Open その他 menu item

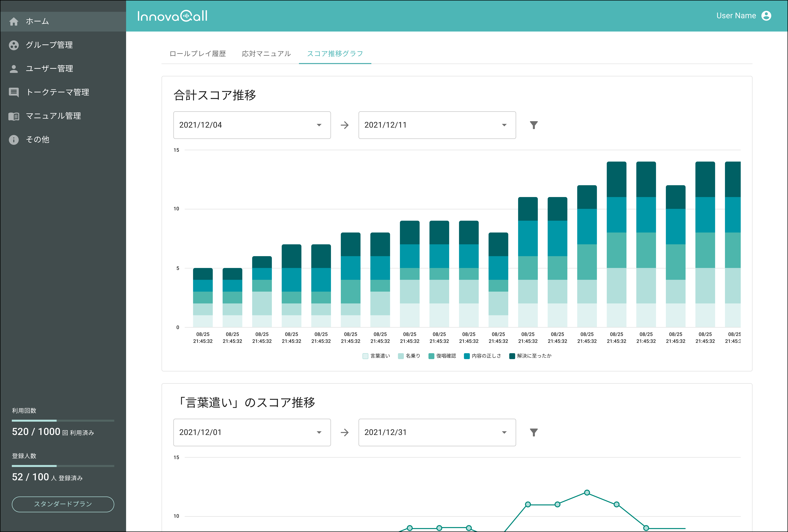(x=63, y=140)
